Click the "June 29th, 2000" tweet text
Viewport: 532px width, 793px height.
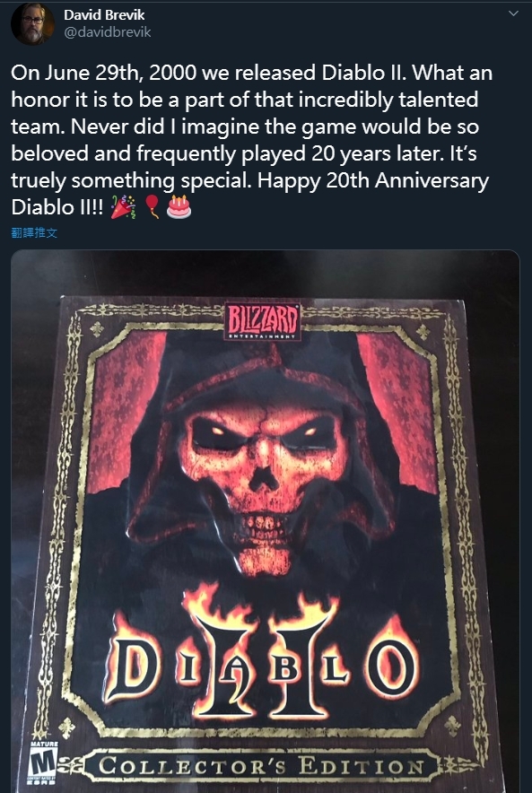pos(120,73)
